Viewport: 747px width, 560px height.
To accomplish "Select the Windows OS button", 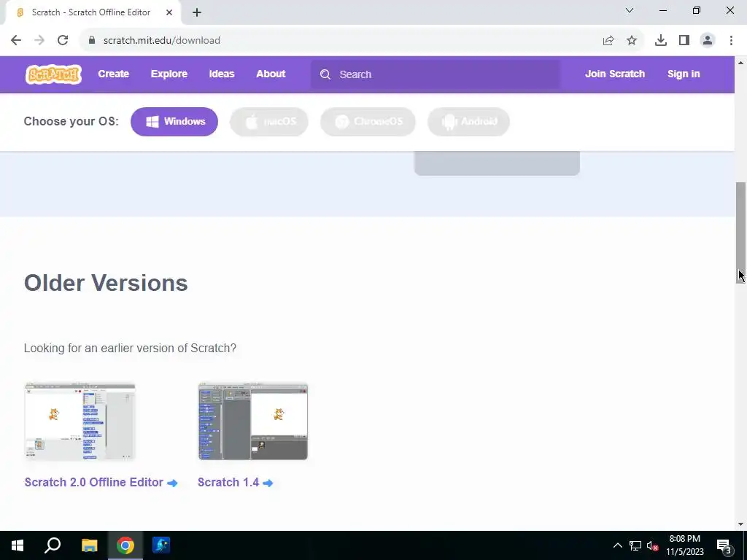I will tap(174, 122).
